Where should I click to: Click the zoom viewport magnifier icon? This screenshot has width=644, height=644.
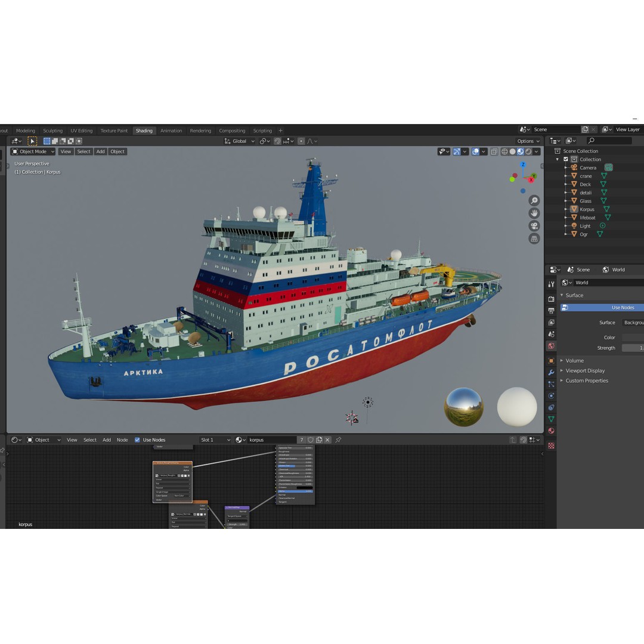click(534, 200)
